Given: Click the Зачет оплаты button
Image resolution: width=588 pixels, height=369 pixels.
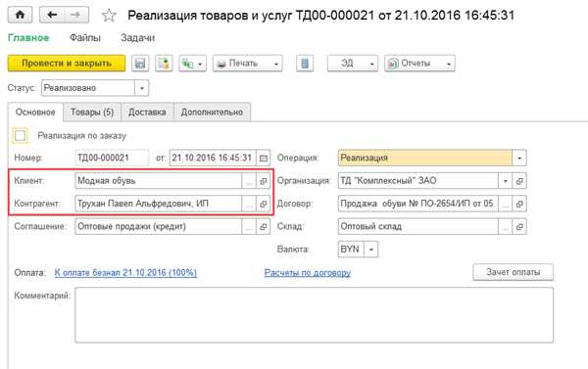Looking at the screenshot, I should pyautogui.click(x=513, y=272).
